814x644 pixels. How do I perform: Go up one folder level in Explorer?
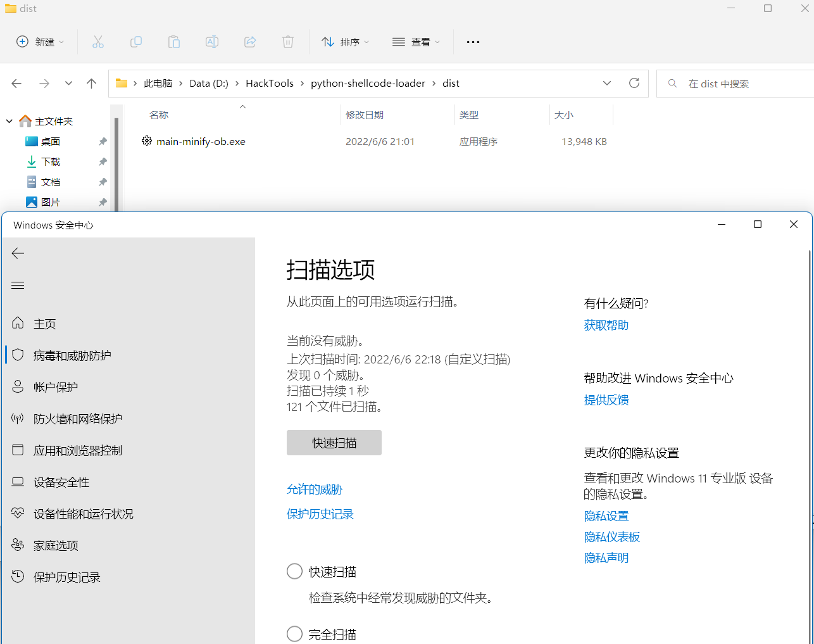pos(91,84)
